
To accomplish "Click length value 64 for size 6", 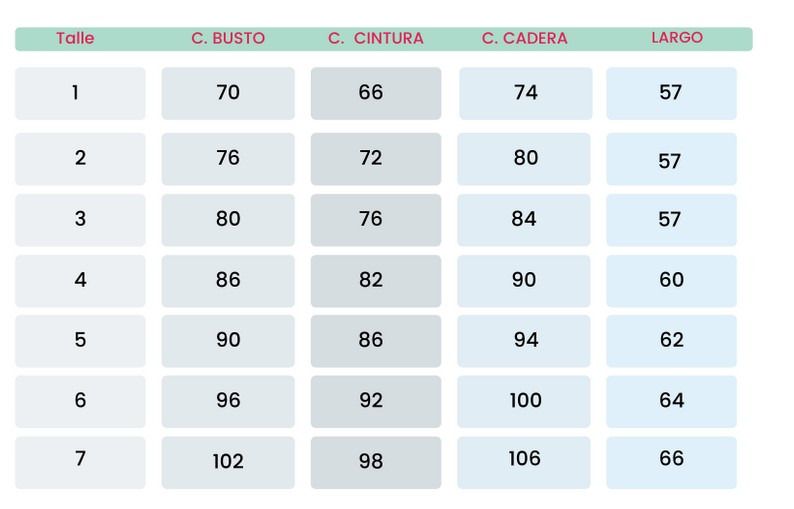I will [x=671, y=401].
